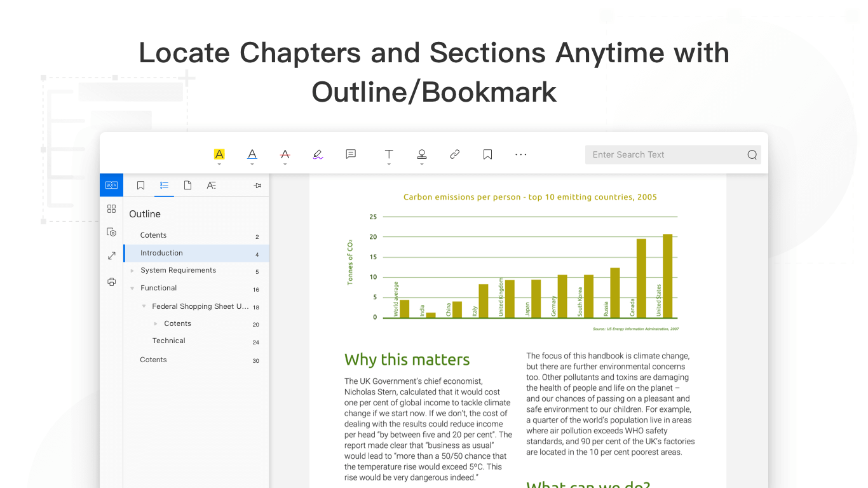This screenshot has height=488, width=868.
Task: Select the Underline annotation tool
Action: [252, 154]
